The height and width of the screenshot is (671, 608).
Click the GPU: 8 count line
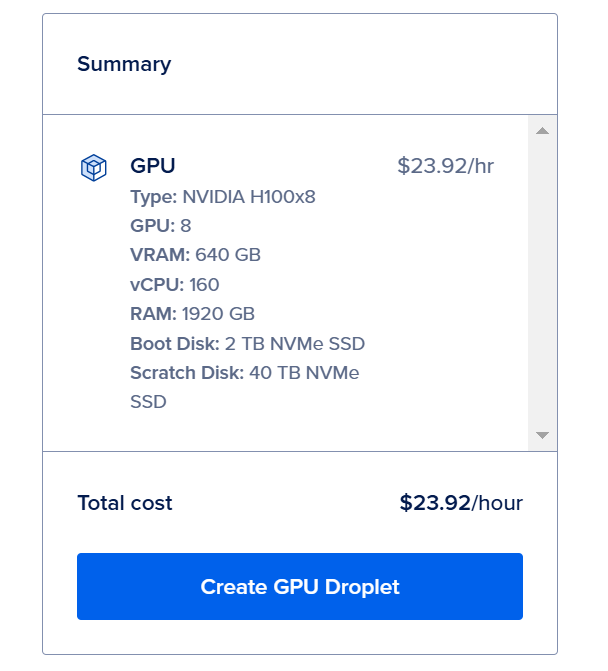[160, 226]
